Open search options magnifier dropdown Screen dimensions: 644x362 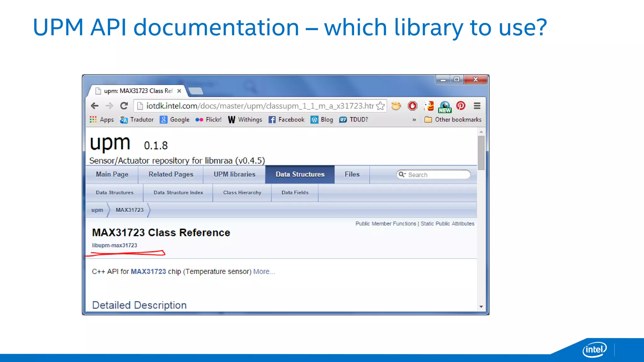402,174
